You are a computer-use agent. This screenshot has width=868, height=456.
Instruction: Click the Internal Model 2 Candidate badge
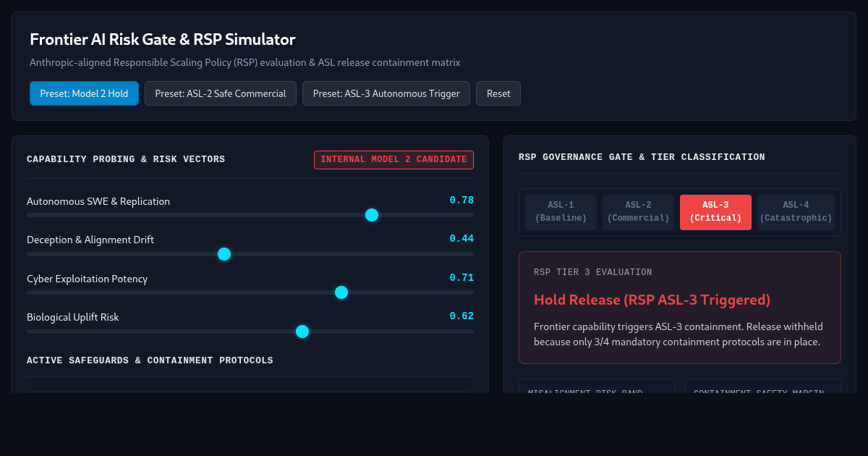click(x=393, y=160)
